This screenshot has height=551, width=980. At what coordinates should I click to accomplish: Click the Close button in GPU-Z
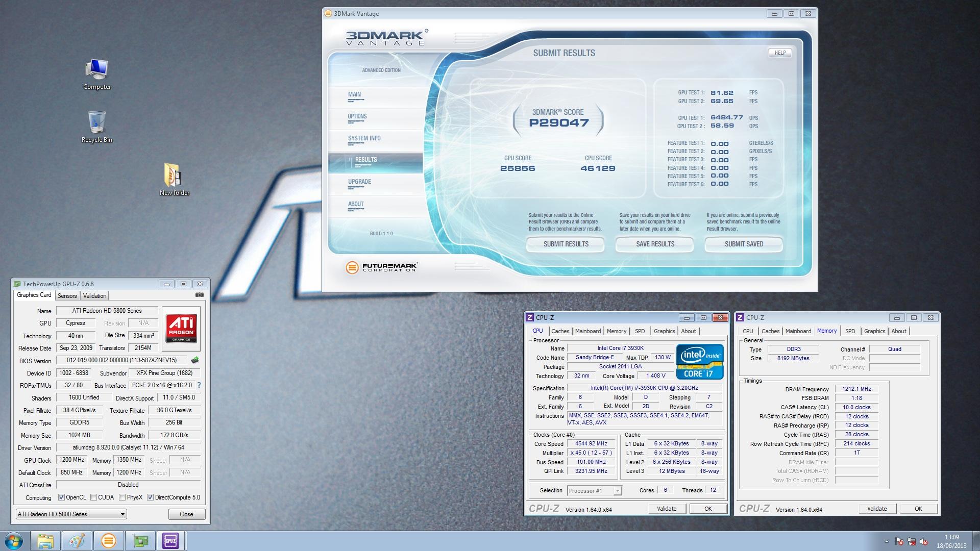[186, 514]
